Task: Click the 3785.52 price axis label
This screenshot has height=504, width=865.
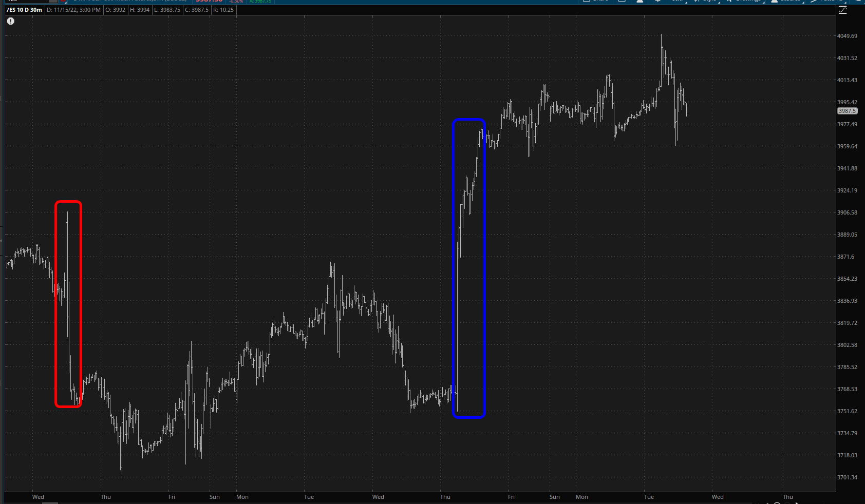Action: click(x=847, y=367)
